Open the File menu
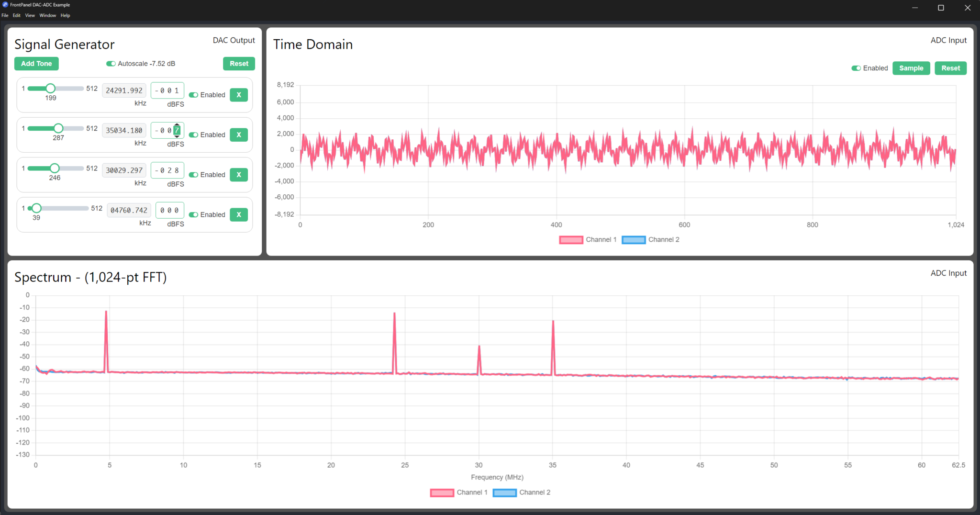Viewport: 980px width, 515px height. coord(5,15)
